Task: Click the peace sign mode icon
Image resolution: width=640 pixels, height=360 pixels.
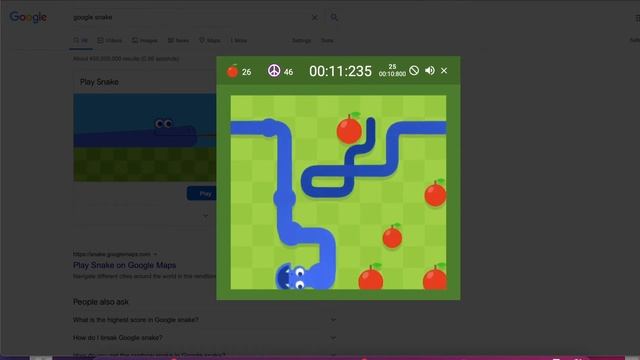Action: tap(274, 71)
